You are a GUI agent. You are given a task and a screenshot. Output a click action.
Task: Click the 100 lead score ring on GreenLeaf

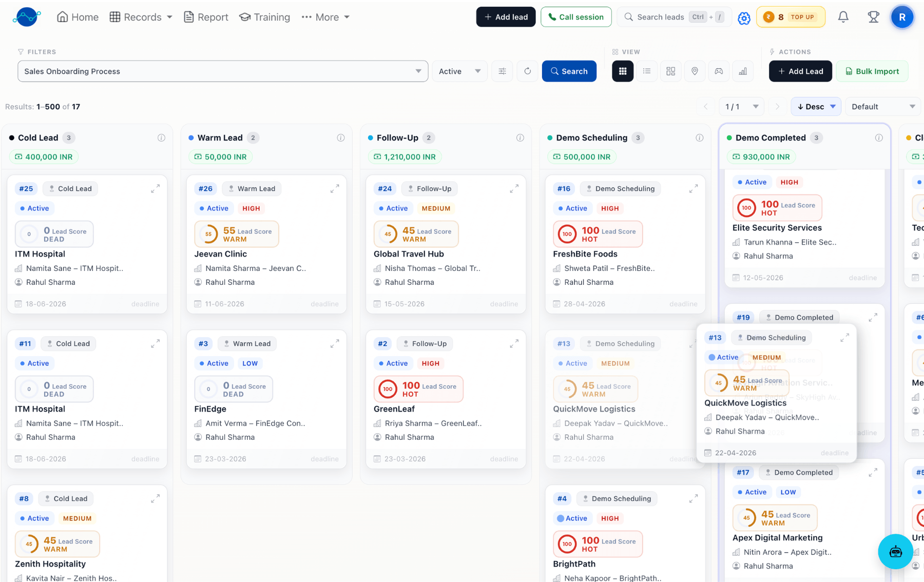pos(388,389)
